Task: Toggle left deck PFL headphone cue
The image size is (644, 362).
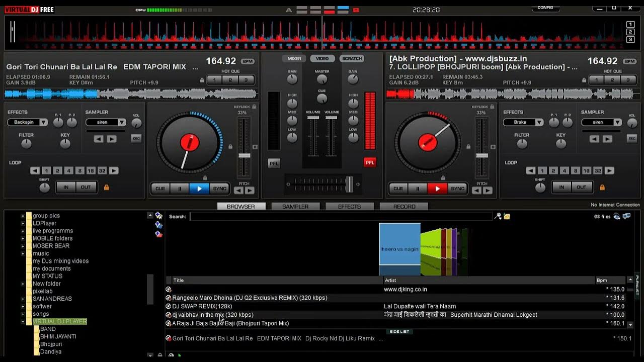Action: tap(274, 163)
